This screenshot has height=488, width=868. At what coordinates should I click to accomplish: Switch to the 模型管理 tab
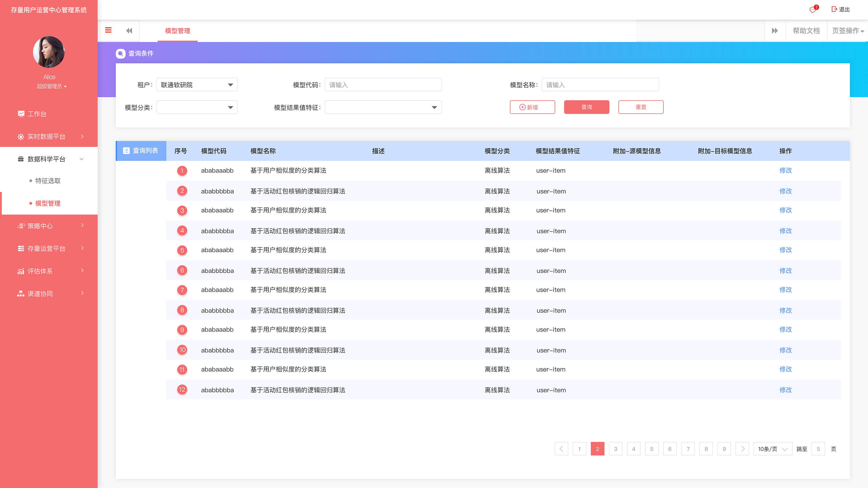click(x=178, y=31)
